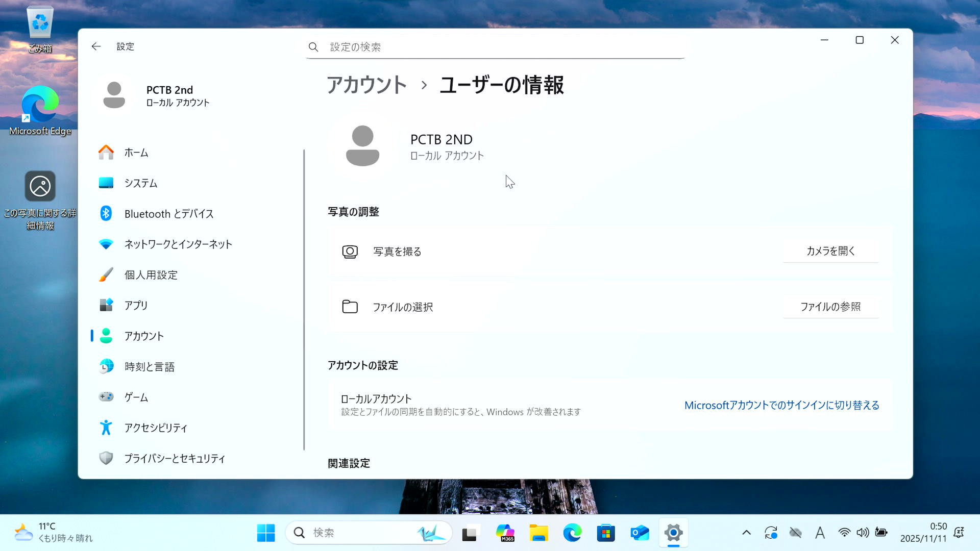Viewport: 980px width, 551px height.
Task: Click the back arrow in Settings
Action: click(x=96, y=46)
